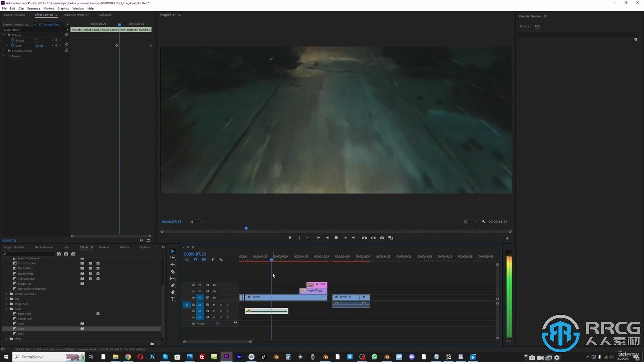The height and width of the screenshot is (362, 644).
Task: Expand the Immersive Video folder
Action: [x=7, y=294]
